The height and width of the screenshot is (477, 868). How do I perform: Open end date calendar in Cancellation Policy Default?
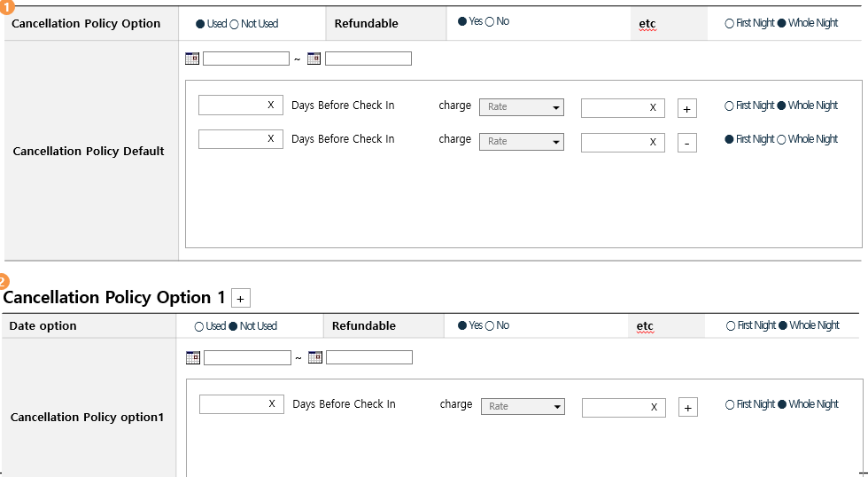314,59
